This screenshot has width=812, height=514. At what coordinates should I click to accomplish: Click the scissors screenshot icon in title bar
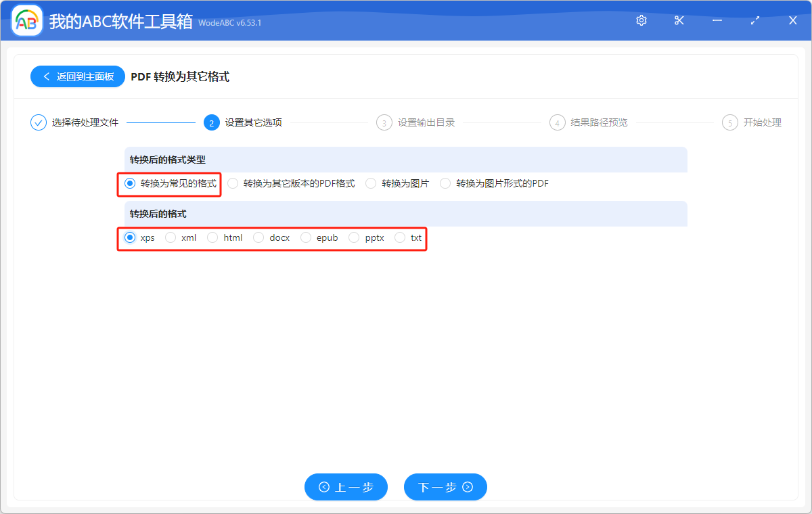pos(679,20)
